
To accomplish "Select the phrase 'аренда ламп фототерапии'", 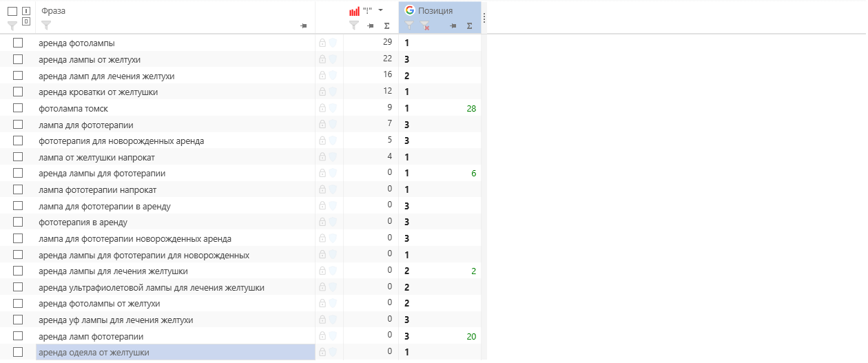I will point(91,336).
